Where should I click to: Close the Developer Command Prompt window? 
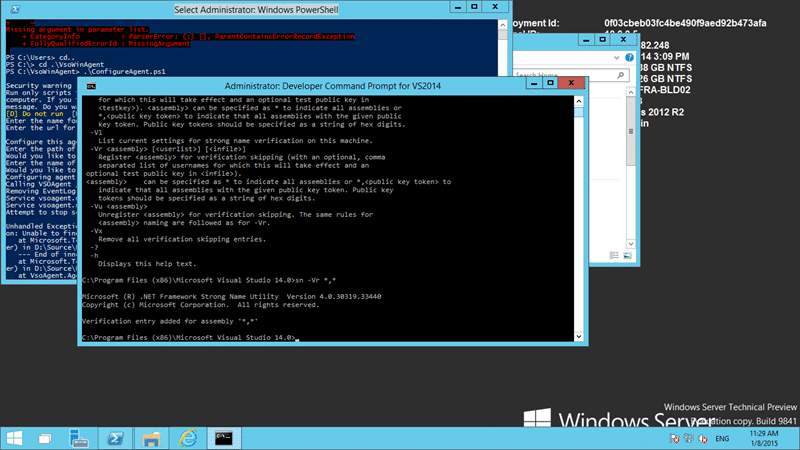click(x=571, y=83)
